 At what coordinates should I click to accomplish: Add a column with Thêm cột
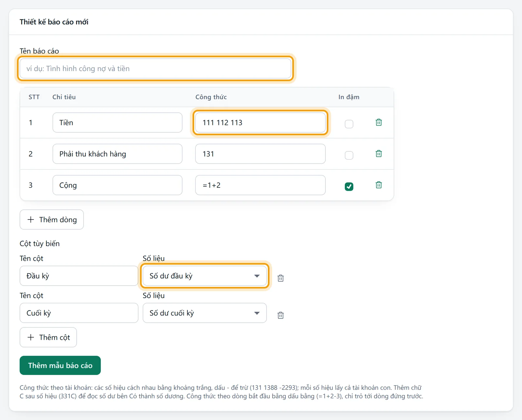tap(48, 337)
